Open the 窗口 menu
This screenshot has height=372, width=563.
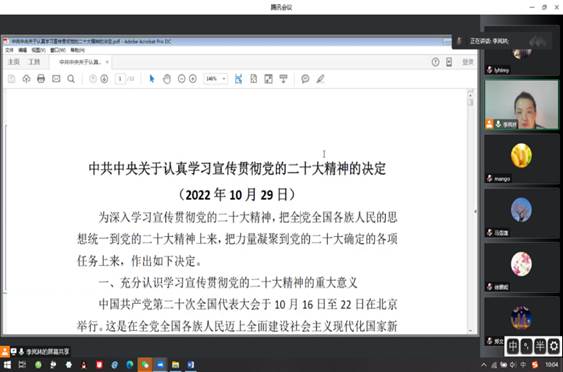coord(57,50)
